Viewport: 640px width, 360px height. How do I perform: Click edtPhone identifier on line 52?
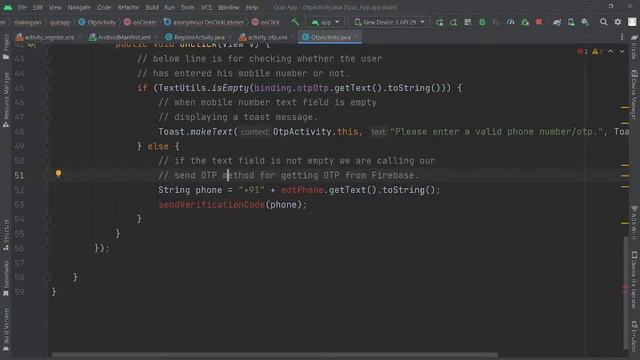302,190
